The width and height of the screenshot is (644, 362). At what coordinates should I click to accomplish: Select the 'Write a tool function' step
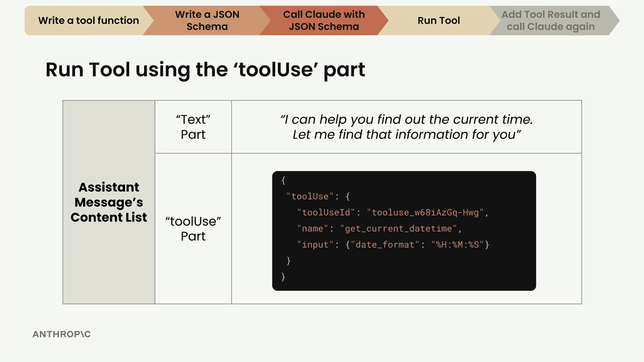(89, 20)
